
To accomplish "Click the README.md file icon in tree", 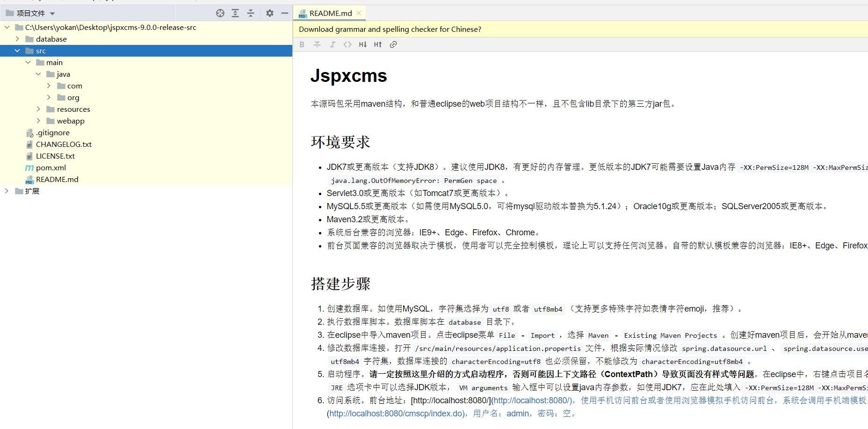I will pyautogui.click(x=29, y=180).
